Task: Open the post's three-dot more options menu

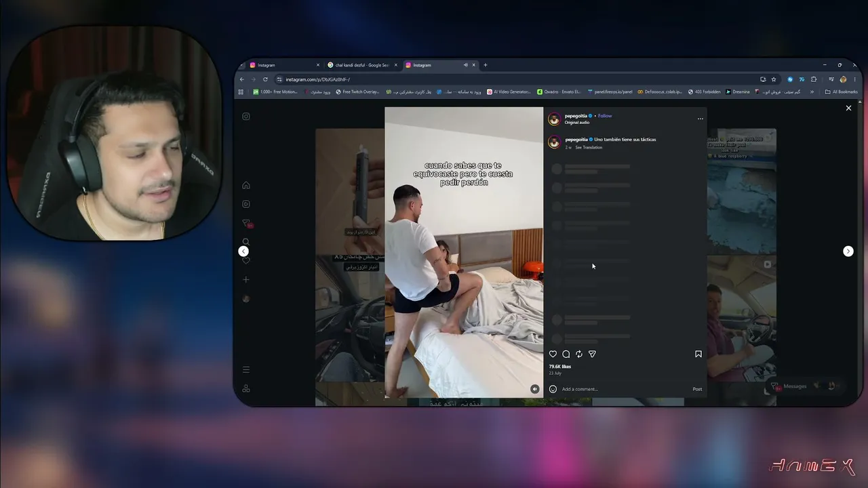Action: click(701, 119)
